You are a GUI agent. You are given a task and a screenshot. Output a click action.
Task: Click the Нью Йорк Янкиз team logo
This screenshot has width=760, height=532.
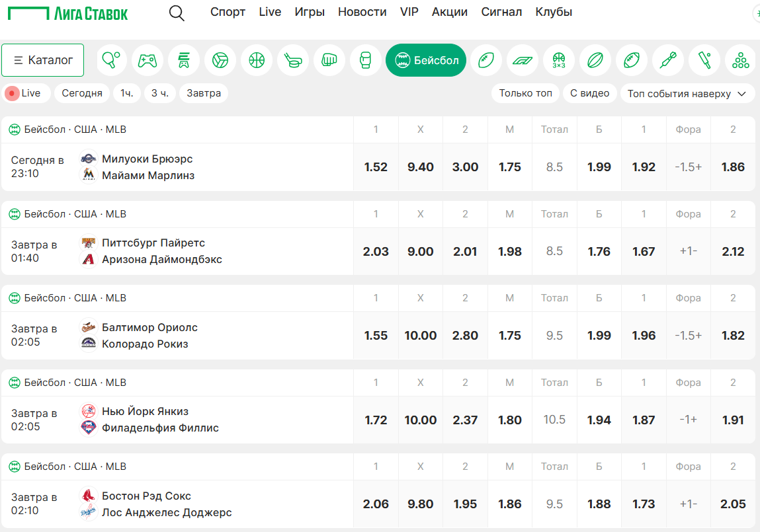88,411
